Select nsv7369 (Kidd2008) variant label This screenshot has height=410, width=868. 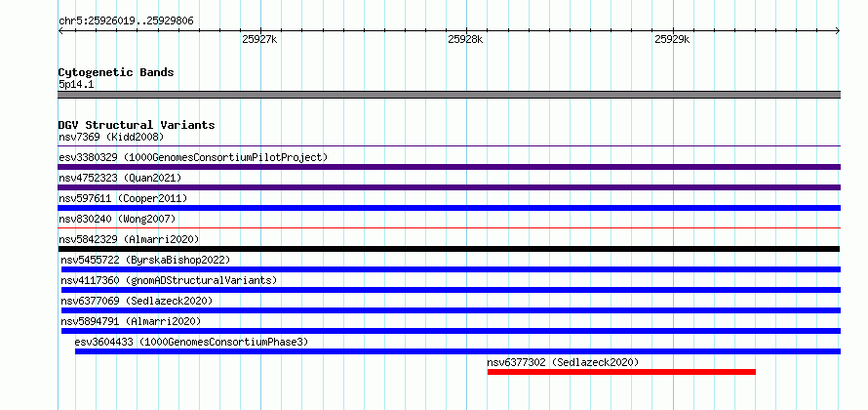pos(111,137)
